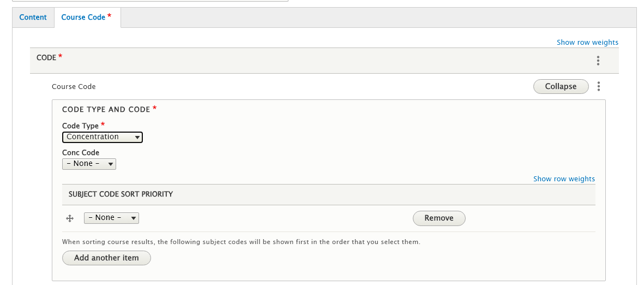Click the drag handle for subject code row
The height and width of the screenshot is (285, 644).
pyautogui.click(x=70, y=218)
